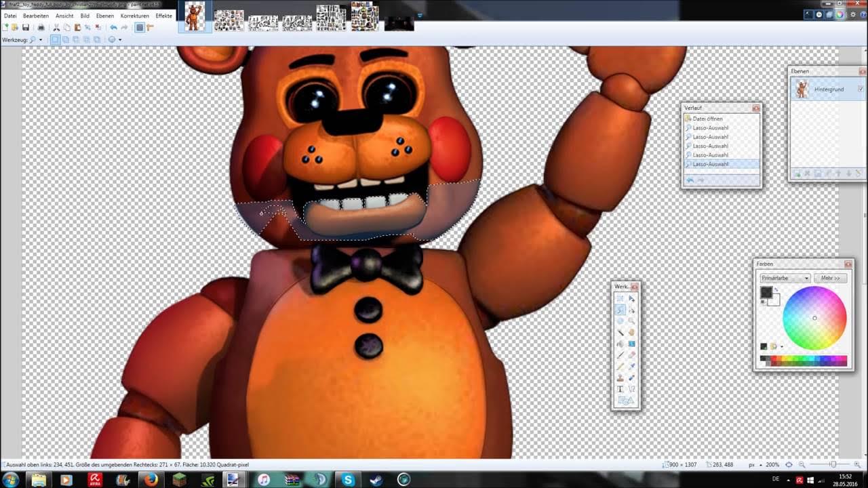Toggle the Layers window button top-right
868x488 pixels.
coord(830,14)
